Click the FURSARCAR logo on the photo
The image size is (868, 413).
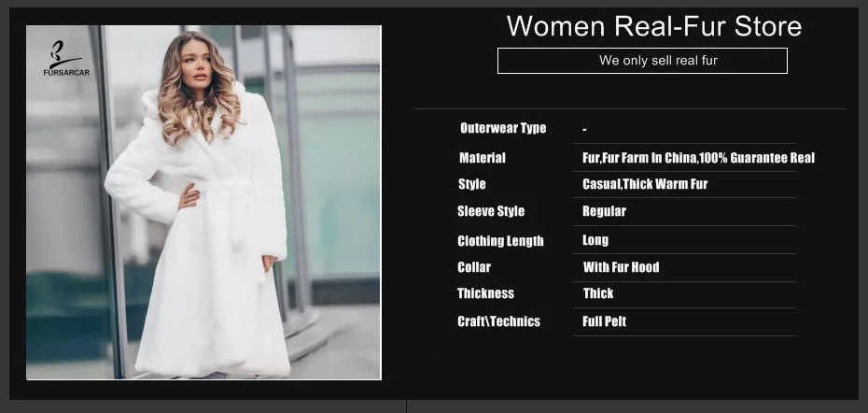(x=66, y=58)
